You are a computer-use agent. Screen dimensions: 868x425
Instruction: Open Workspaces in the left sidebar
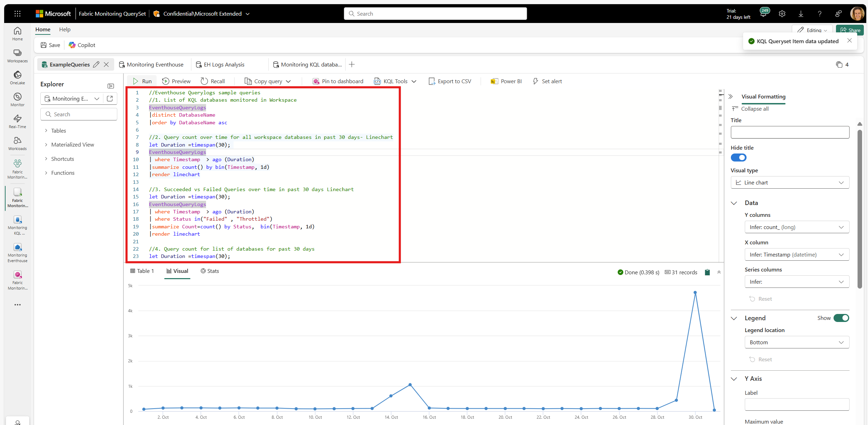click(x=17, y=56)
